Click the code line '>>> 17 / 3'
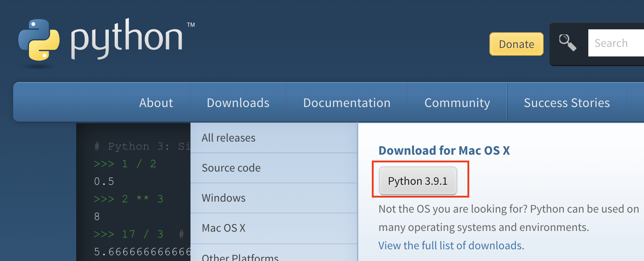 (x=129, y=234)
